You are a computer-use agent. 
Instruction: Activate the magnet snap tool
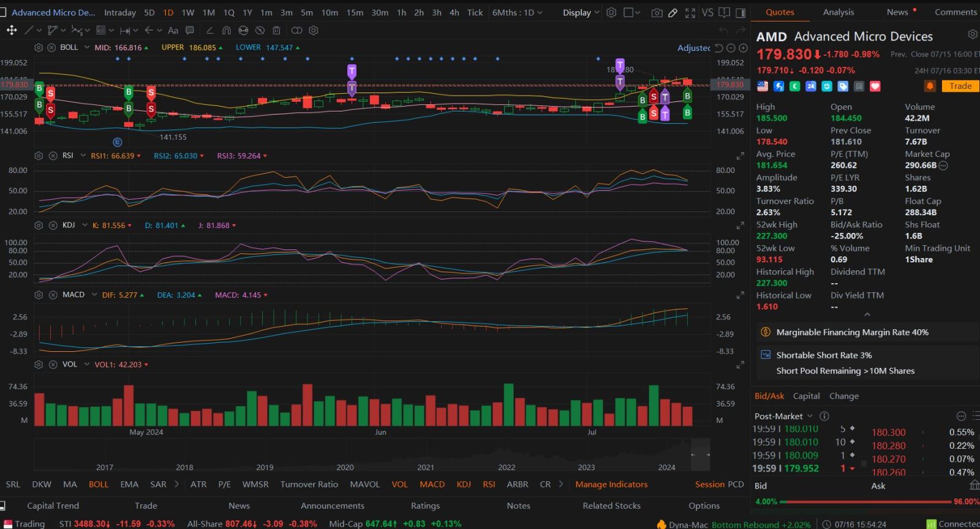227,30
